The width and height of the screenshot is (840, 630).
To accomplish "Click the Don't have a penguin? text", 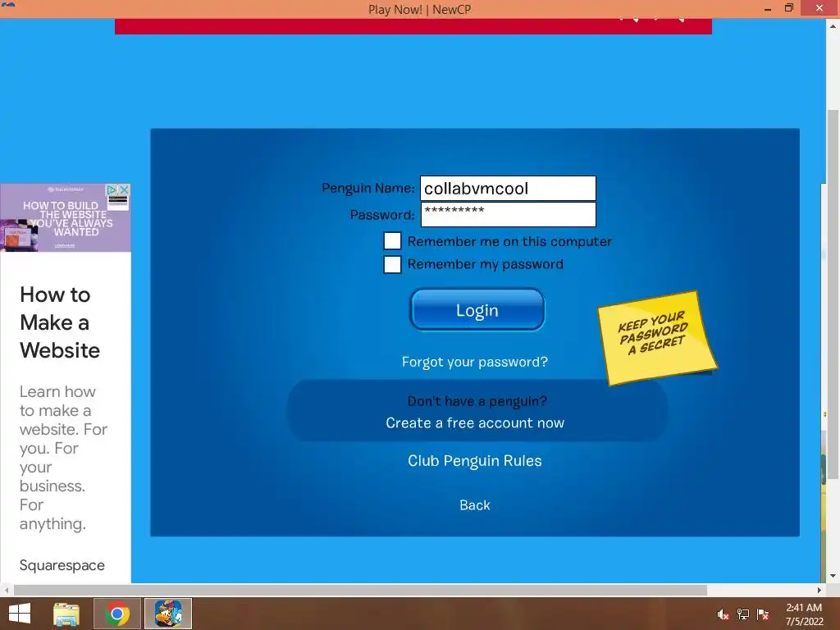I will (x=477, y=401).
